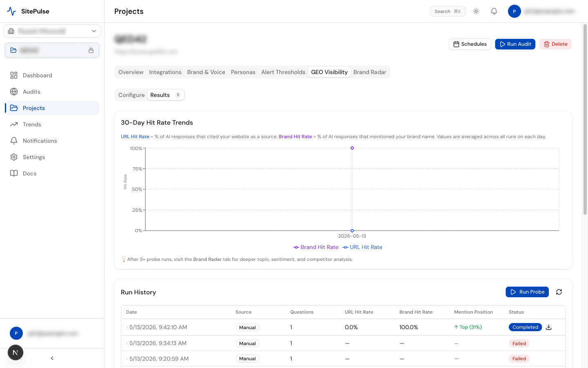This screenshot has width=588, height=368.
Task: Click the Top (31%) mention position
Action: point(468,327)
